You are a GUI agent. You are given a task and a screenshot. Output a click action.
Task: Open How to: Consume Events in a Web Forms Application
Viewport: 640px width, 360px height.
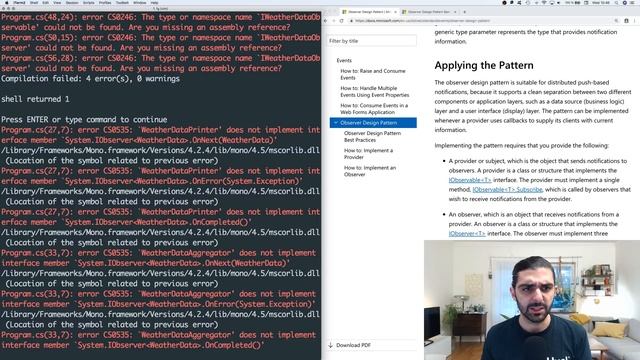tap(374, 109)
